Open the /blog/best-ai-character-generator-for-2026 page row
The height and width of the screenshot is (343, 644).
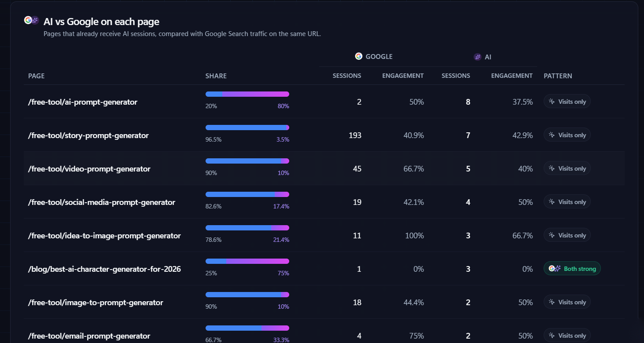[x=324, y=269]
